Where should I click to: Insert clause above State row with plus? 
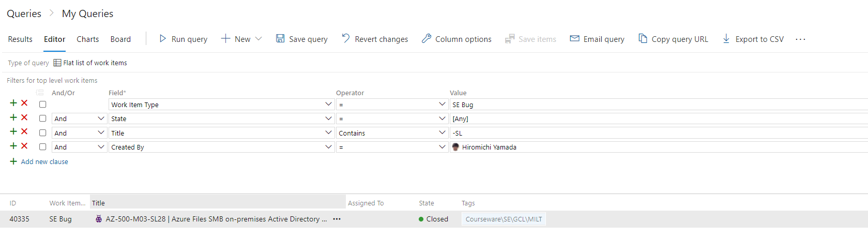pyautogui.click(x=13, y=117)
